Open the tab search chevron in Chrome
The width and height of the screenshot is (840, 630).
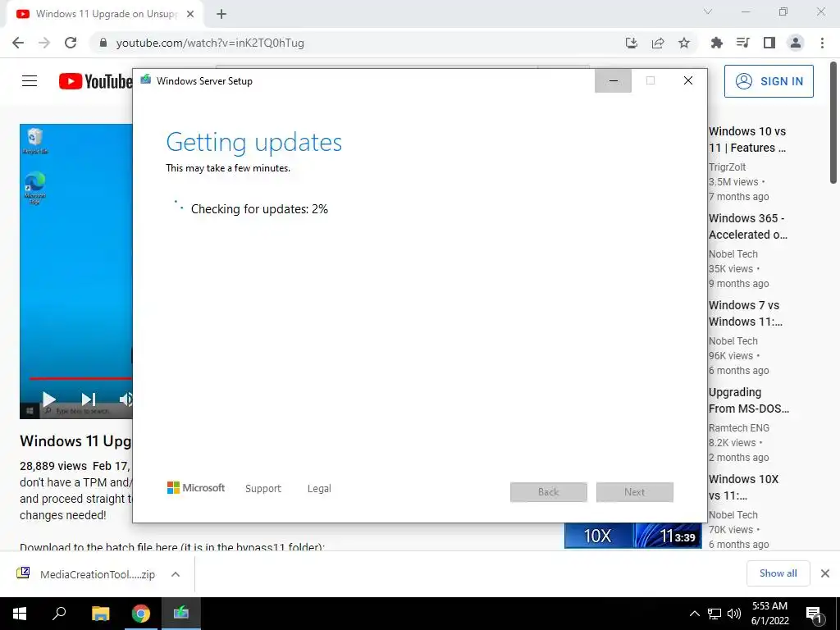click(x=708, y=11)
